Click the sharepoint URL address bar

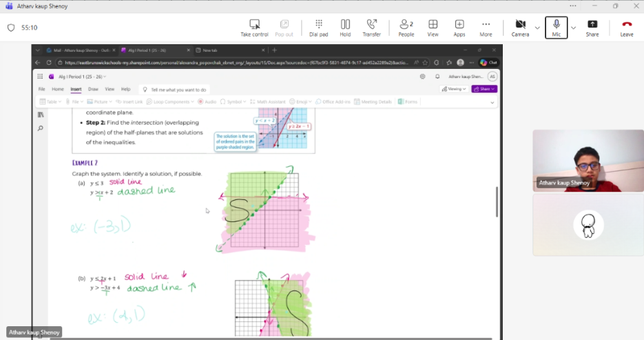tap(236, 63)
